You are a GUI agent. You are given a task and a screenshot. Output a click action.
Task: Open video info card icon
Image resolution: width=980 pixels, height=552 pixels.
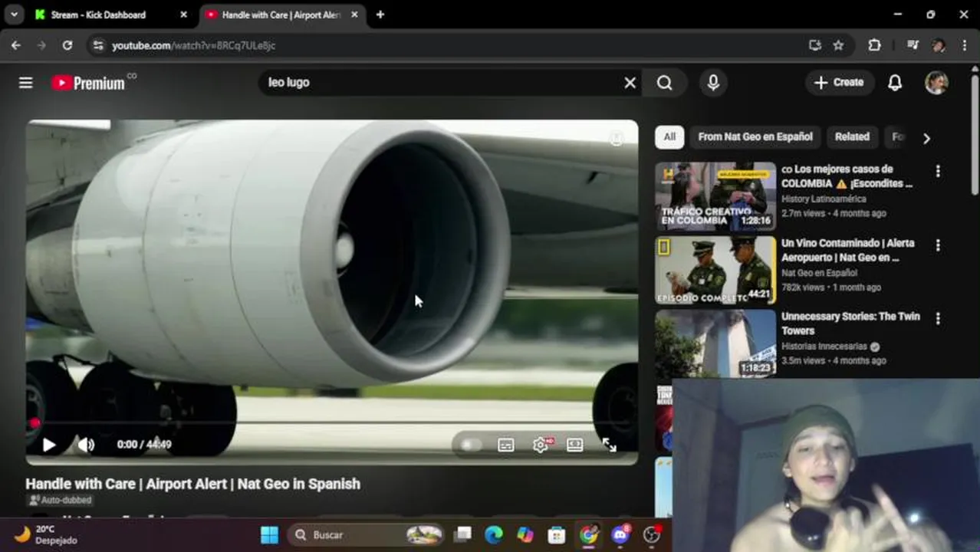pos(616,139)
